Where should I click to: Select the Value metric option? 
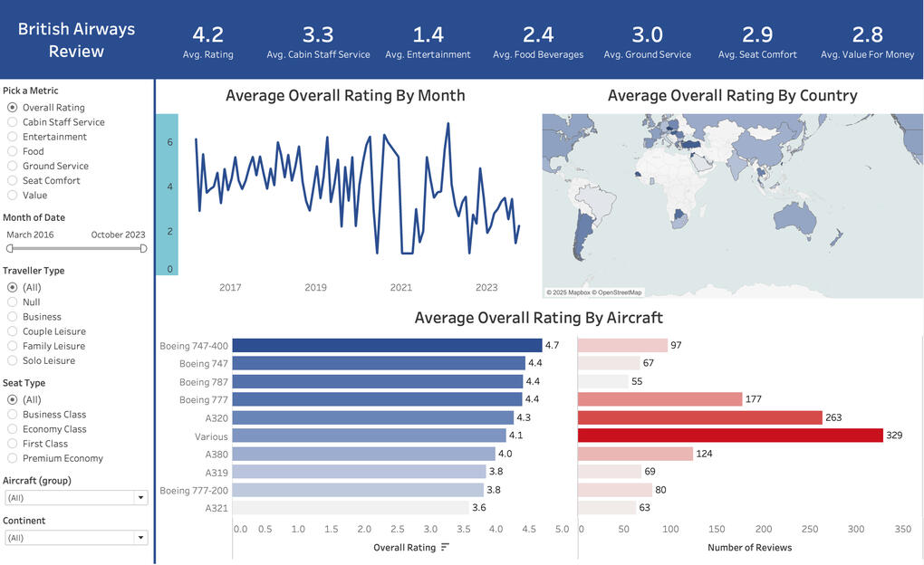[x=12, y=195]
